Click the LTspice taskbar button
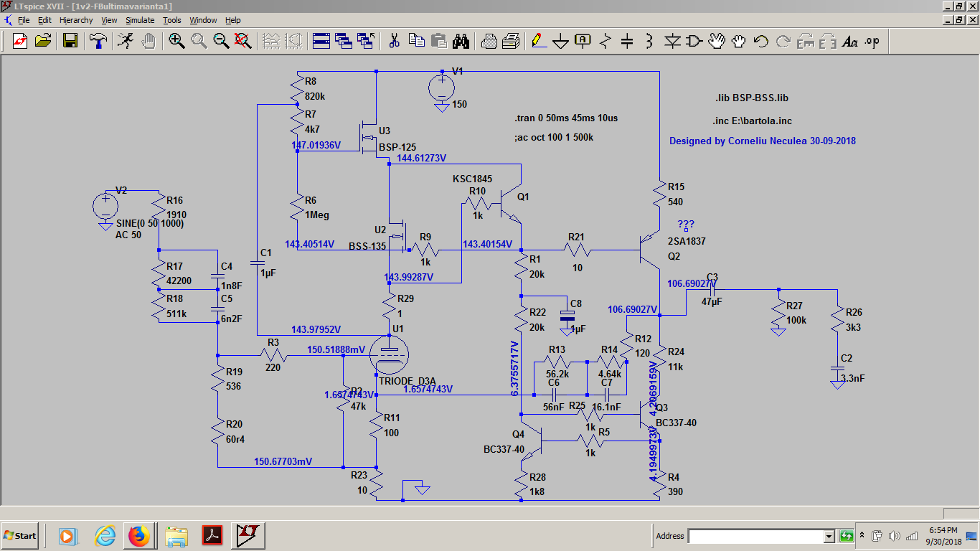 [249, 535]
